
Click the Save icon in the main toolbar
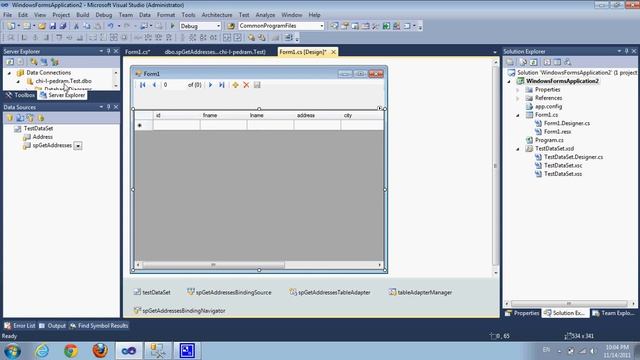click(53, 26)
